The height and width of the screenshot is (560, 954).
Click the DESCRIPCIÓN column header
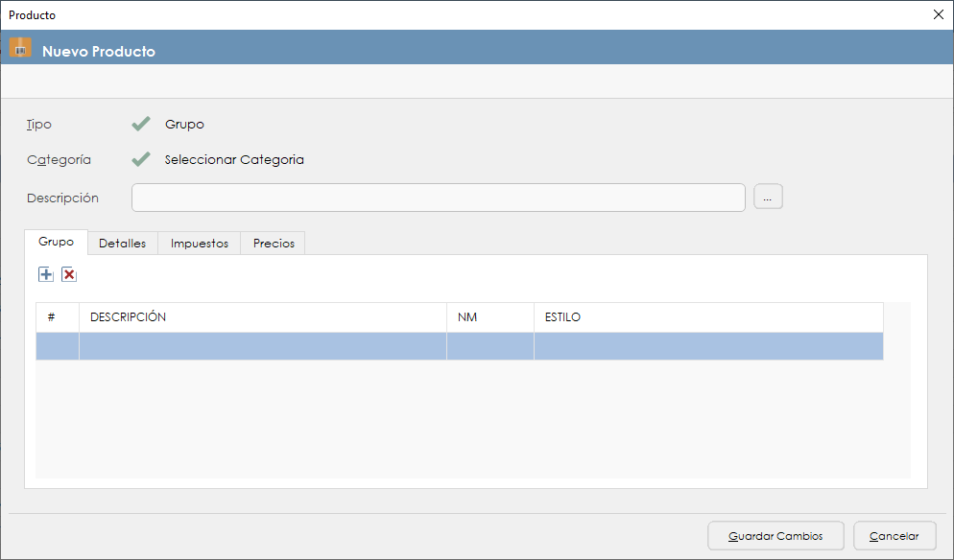262,317
